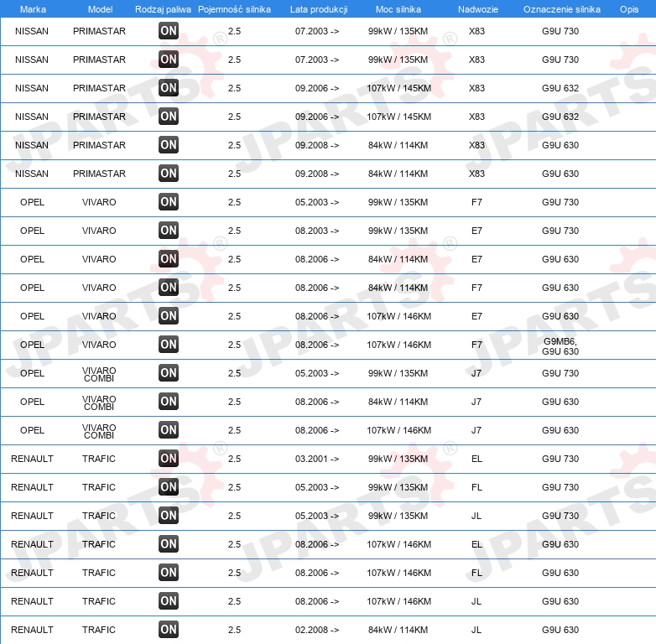
Task: Select '99kW / 135KM' in Vivaro Combi J7 row
Action: point(398,373)
